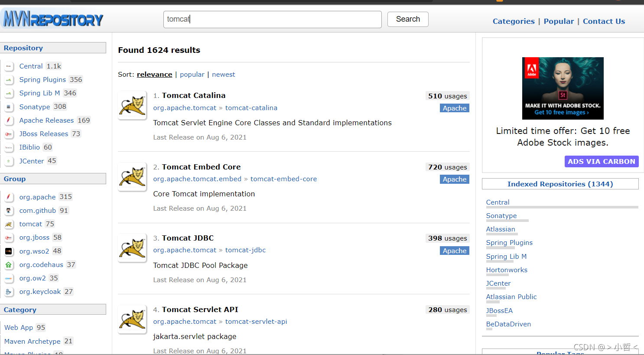Click the Central repository icon
This screenshot has width=644, height=355.
click(x=9, y=66)
